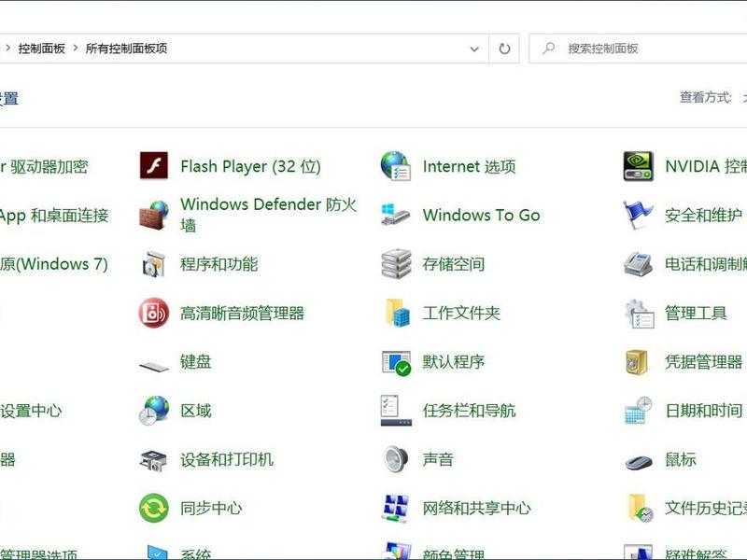Click the refresh button in address bar
The image size is (747, 560).
pyautogui.click(x=504, y=49)
